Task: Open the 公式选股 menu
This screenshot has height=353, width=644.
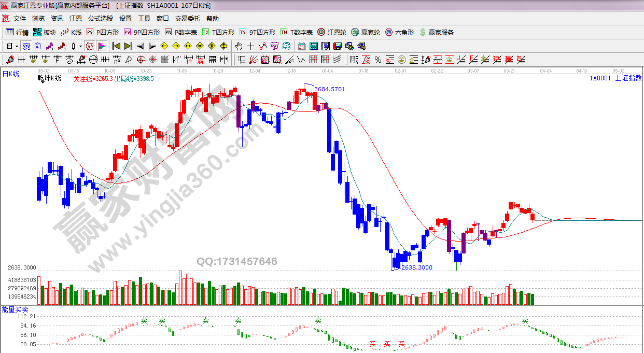Action: coord(100,18)
